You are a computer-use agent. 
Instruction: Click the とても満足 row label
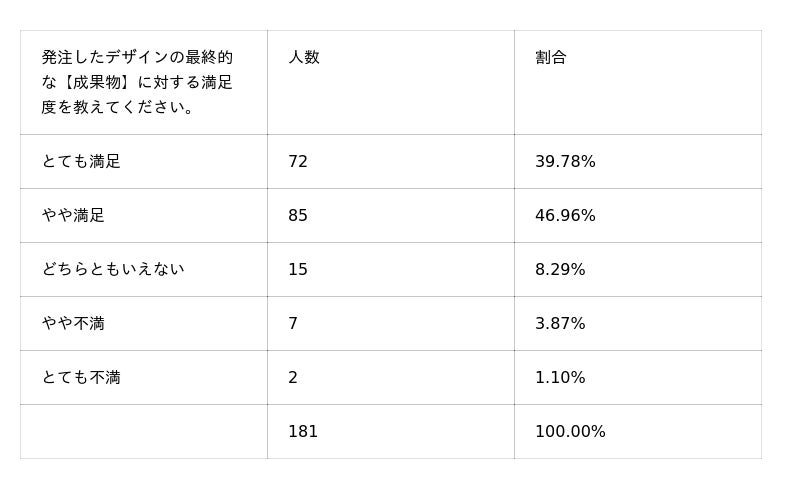81,162
